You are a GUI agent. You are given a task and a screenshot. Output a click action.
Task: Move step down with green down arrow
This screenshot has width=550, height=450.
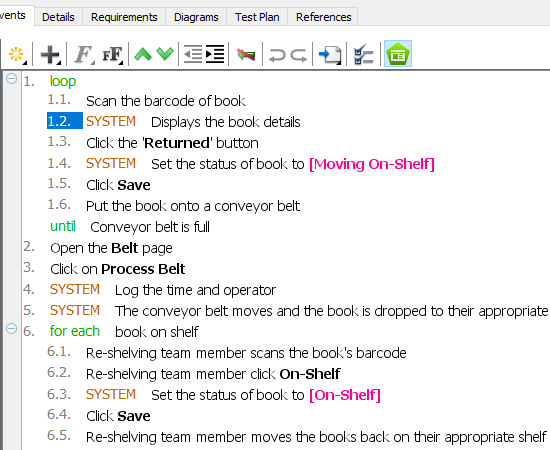(x=165, y=54)
